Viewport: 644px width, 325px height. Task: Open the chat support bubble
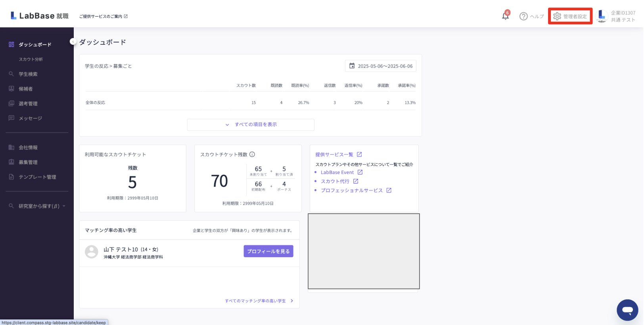627,310
